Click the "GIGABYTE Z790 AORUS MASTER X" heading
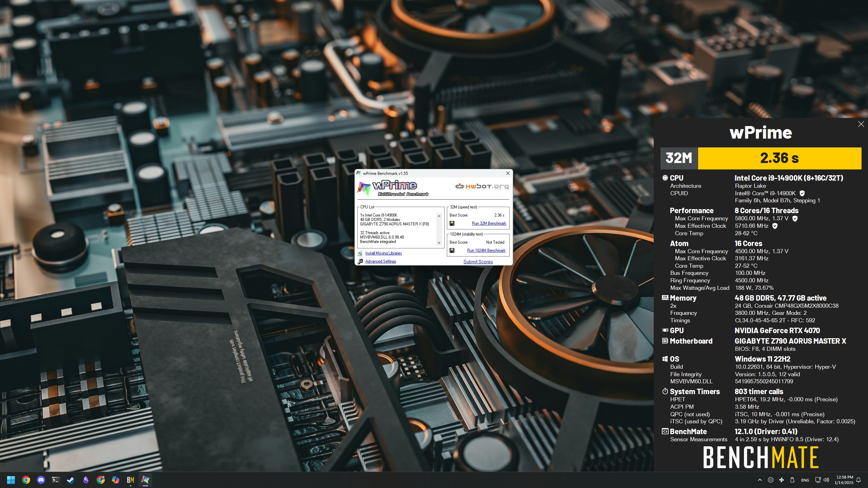Viewport: 868px width, 488px height. [x=790, y=341]
